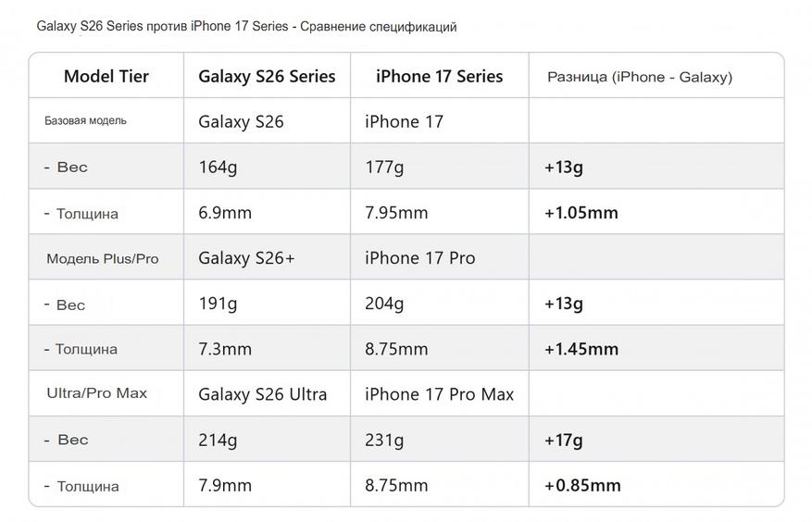Screen dimensions: 812x522
Task: Select the 231g weight cell
Action: (x=384, y=440)
